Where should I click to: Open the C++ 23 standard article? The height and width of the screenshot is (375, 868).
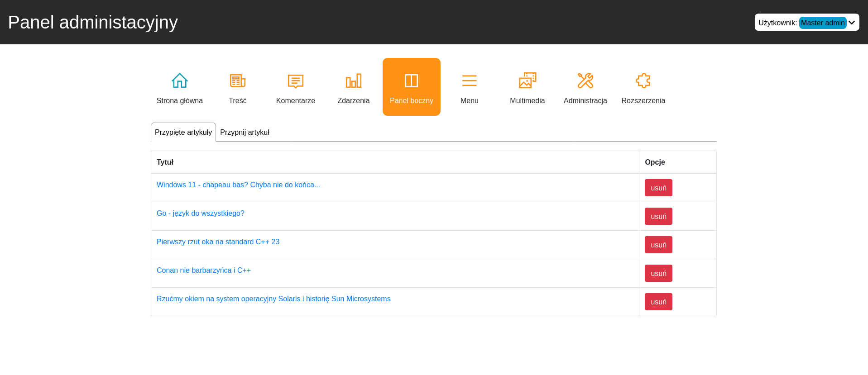[218, 242]
